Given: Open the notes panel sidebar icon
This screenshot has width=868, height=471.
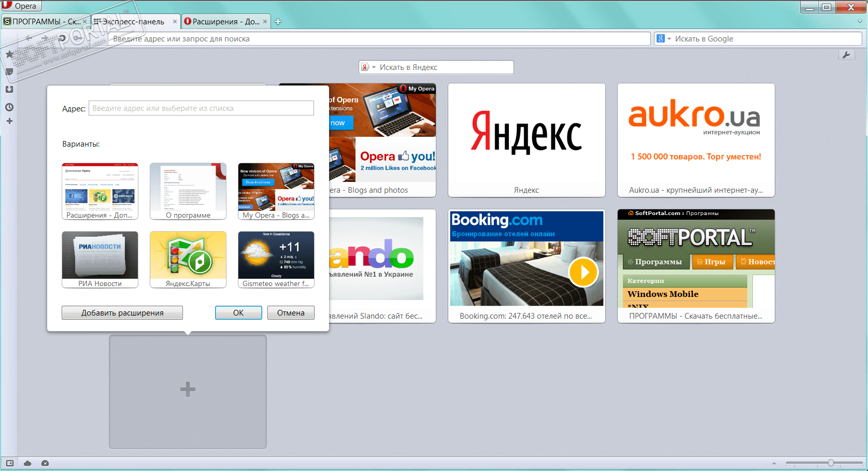Looking at the screenshot, I should [x=9, y=72].
